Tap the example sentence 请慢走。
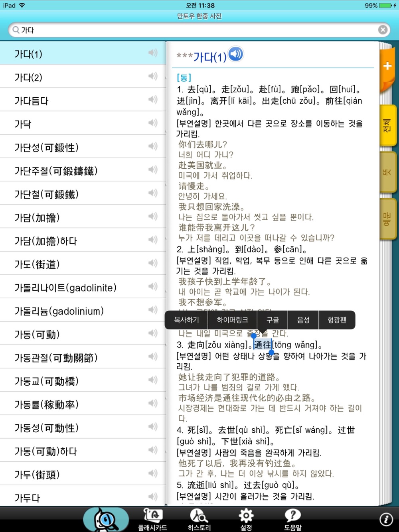This screenshot has width=399, height=532. (194, 186)
